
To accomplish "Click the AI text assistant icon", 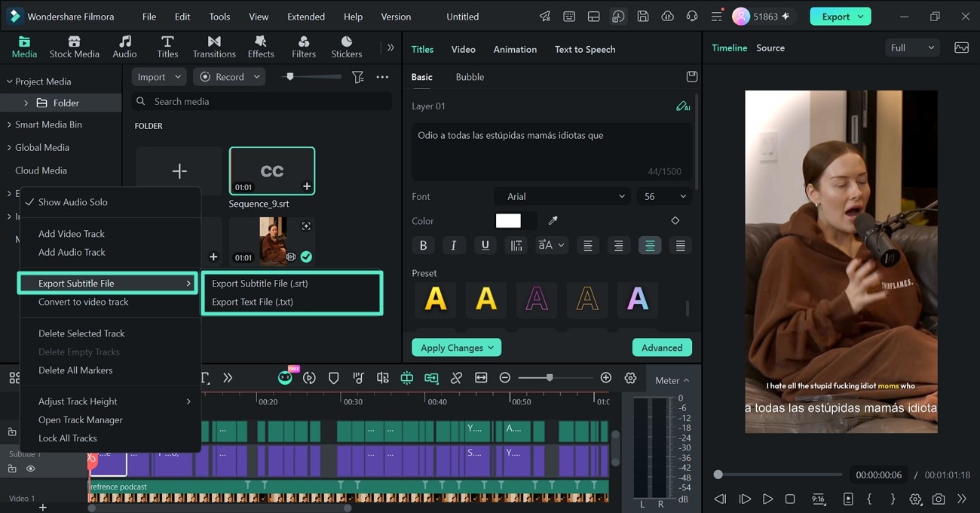I will click(683, 106).
